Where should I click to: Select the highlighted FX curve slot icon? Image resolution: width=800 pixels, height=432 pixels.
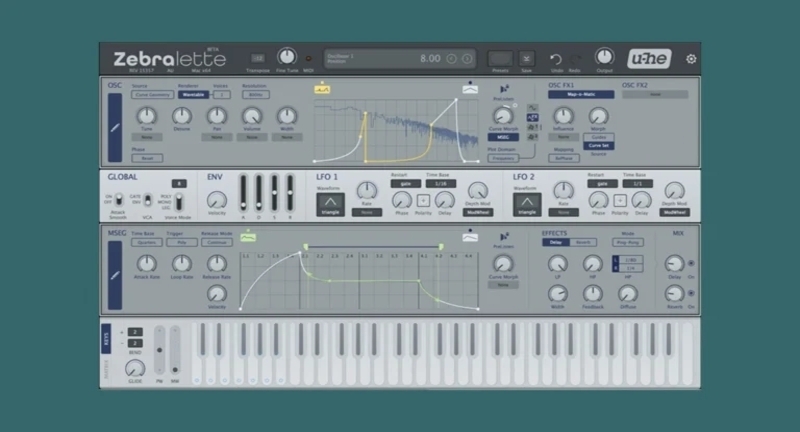click(x=532, y=117)
